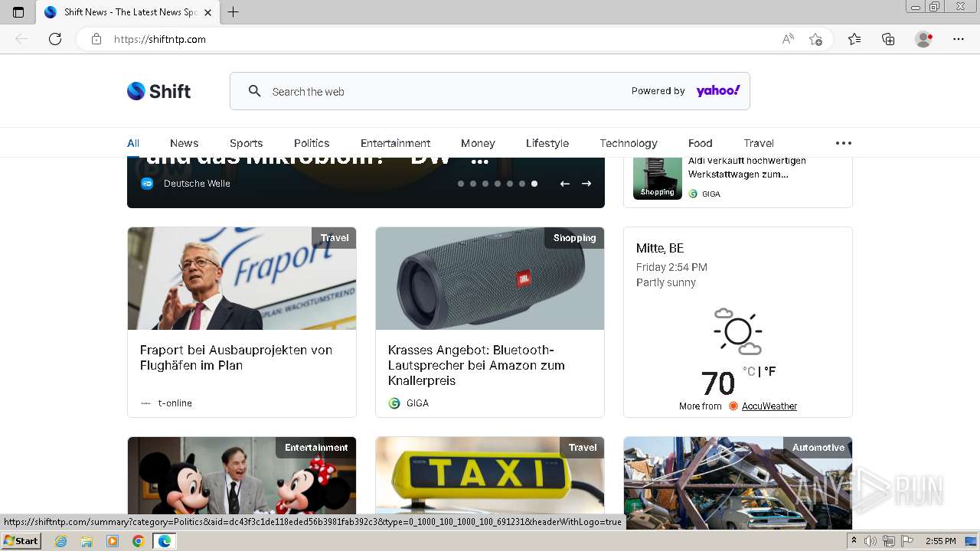The width and height of the screenshot is (980, 551).
Task: Open the Windows Start menu
Action: point(21,541)
